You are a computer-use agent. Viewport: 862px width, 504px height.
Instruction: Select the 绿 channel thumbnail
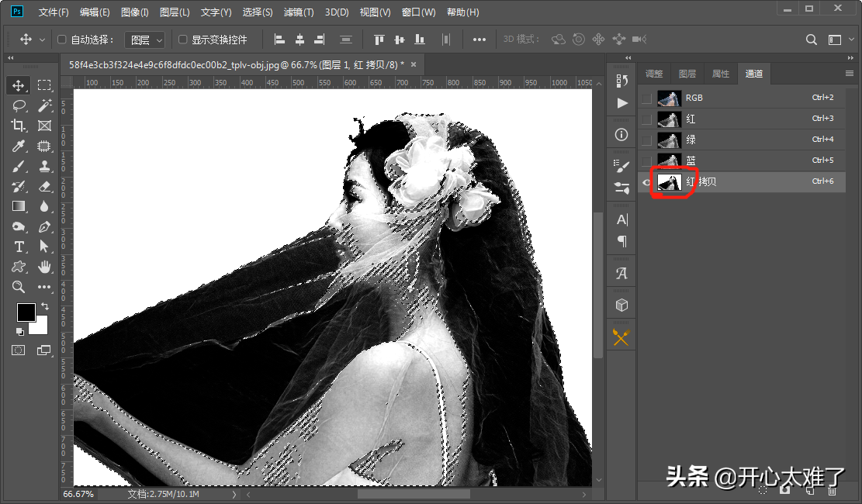tap(669, 140)
